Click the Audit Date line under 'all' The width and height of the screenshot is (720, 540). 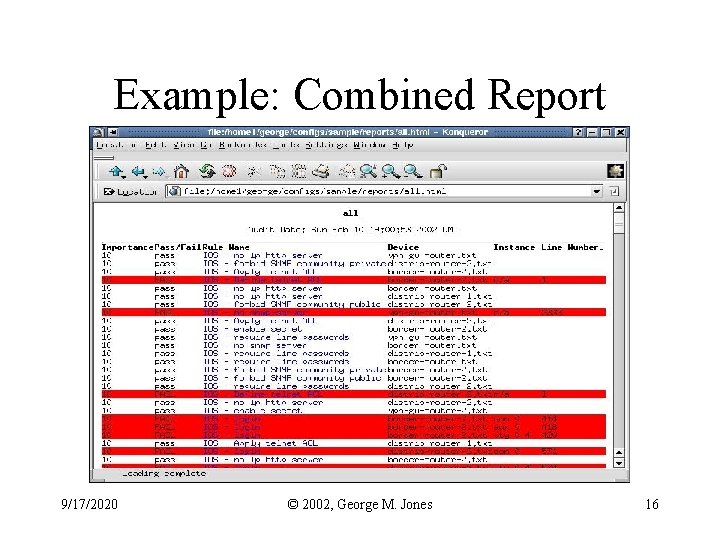pos(350,229)
